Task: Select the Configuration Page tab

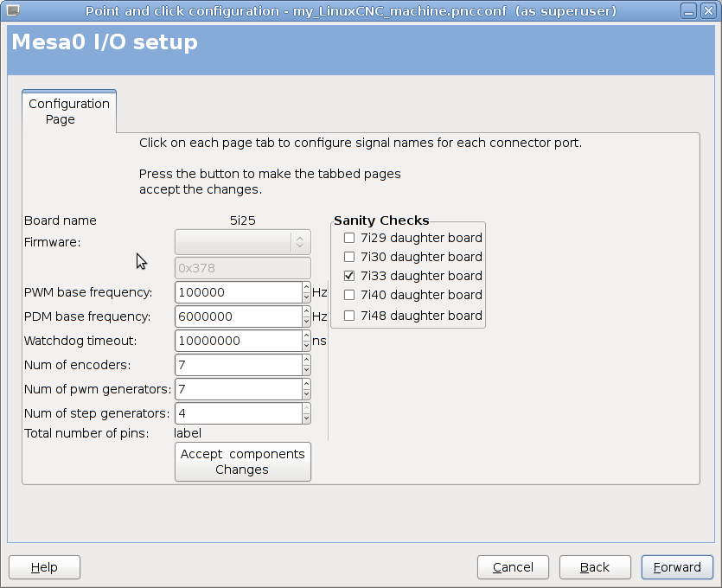Action: click(69, 112)
